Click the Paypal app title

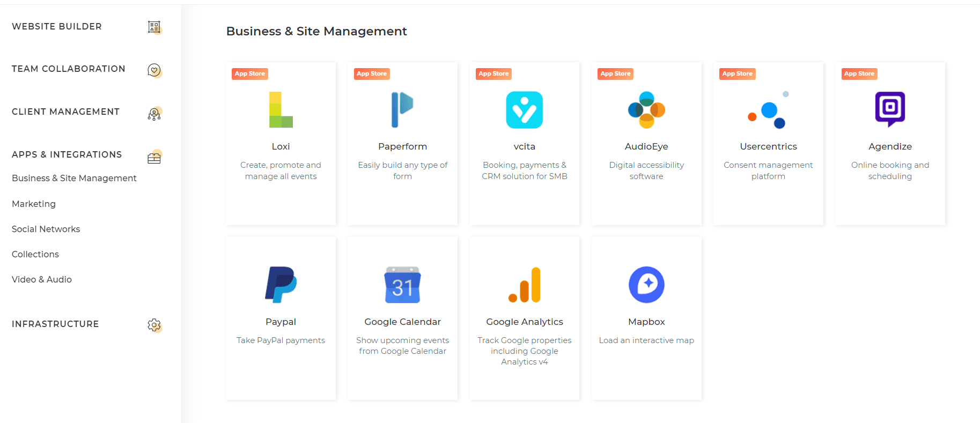[x=281, y=322]
